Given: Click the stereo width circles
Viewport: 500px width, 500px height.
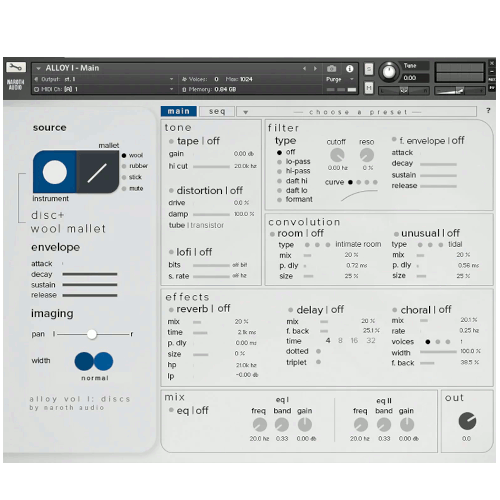Looking at the screenshot, I should click(94, 361).
